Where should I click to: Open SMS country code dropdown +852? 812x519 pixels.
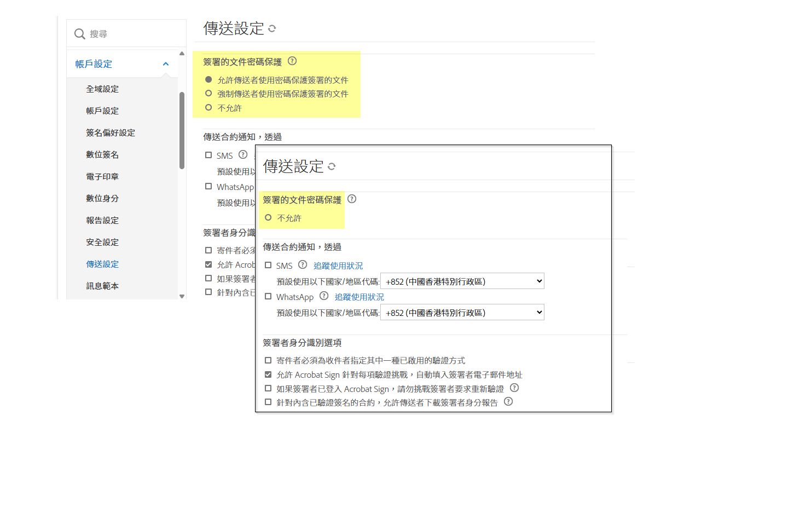tap(462, 281)
